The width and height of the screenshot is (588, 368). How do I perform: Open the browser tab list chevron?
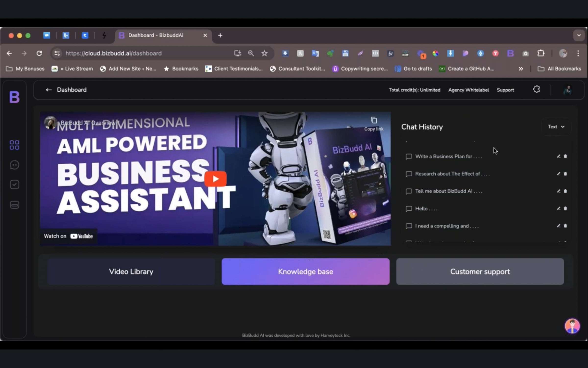pos(579,35)
